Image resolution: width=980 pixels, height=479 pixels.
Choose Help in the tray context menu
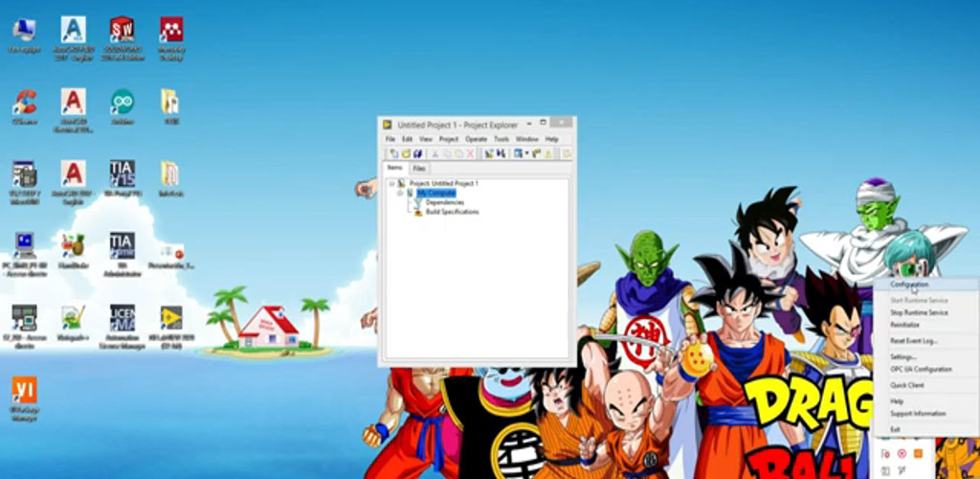click(x=897, y=401)
